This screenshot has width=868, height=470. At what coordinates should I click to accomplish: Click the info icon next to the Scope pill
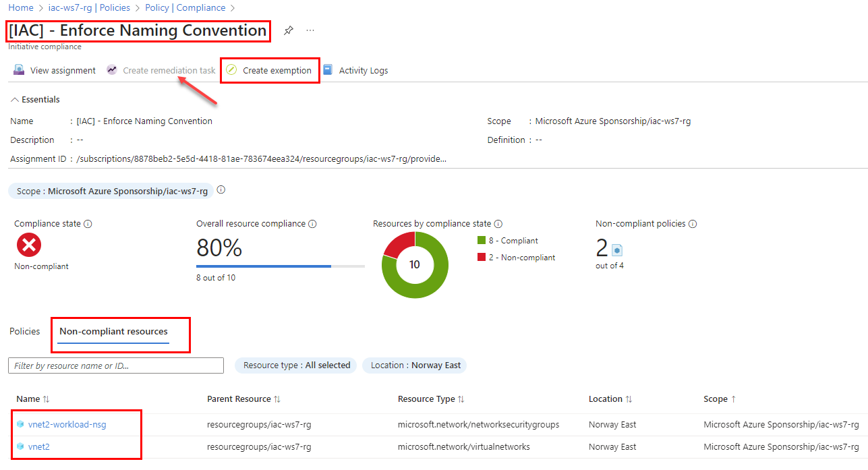pyautogui.click(x=221, y=190)
